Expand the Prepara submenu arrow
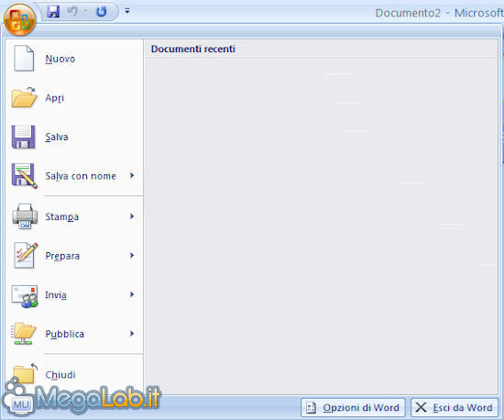Image resolution: width=504 pixels, height=420 pixels. coord(132,256)
